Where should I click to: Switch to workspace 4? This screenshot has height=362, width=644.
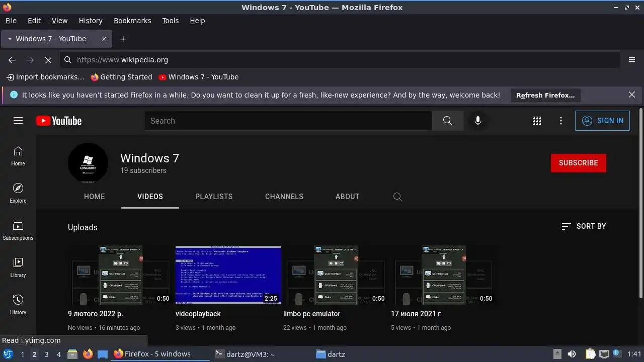(58, 354)
